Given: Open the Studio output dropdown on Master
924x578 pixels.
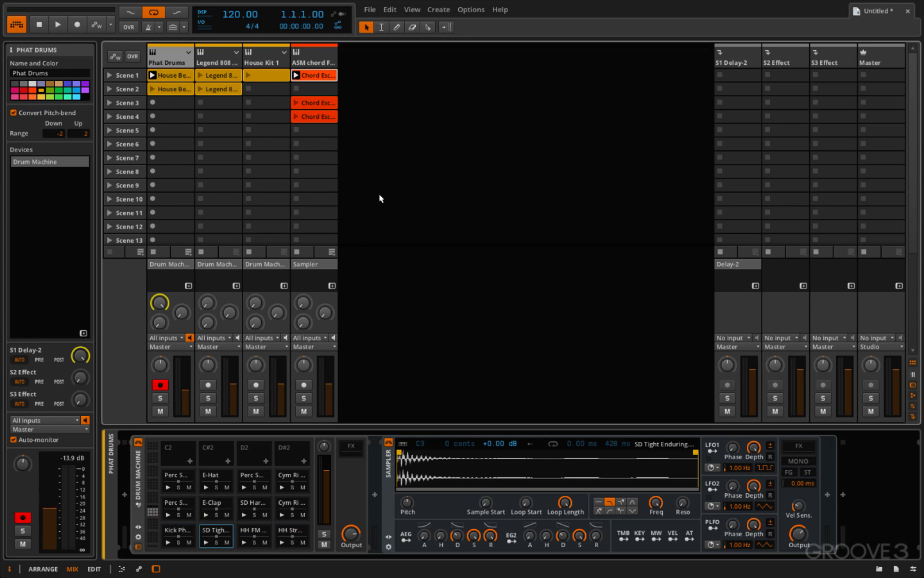Looking at the screenshot, I should pos(881,347).
